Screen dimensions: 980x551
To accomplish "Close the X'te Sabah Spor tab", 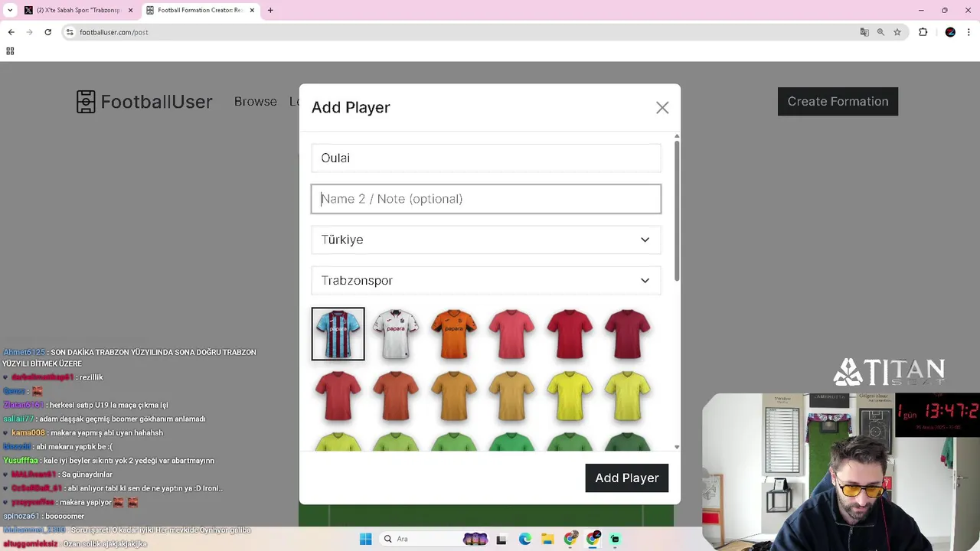I will (130, 10).
